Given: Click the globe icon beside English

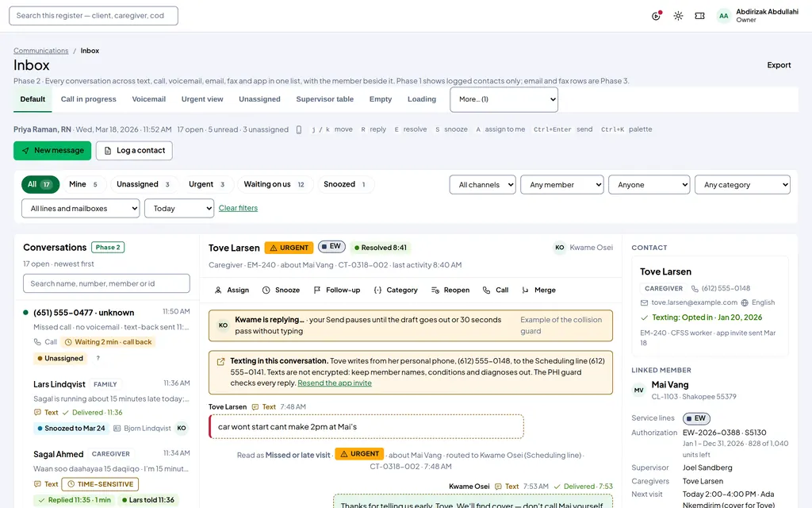Looking at the screenshot, I should coord(745,302).
